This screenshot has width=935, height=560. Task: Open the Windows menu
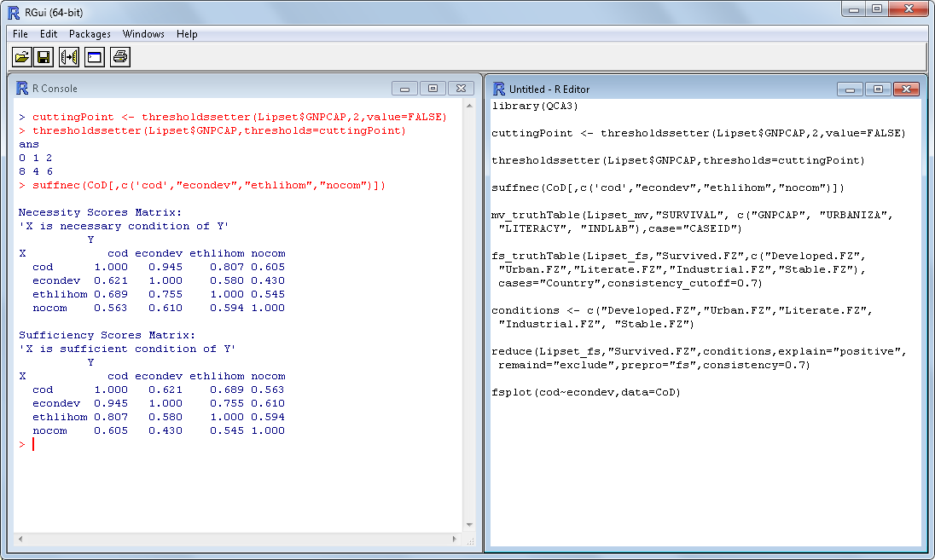point(143,34)
